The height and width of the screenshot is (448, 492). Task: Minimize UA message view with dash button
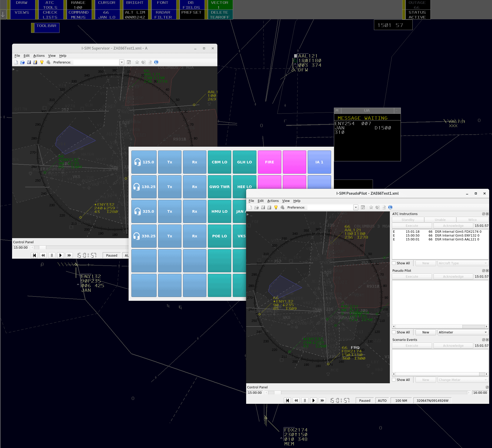click(x=397, y=110)
